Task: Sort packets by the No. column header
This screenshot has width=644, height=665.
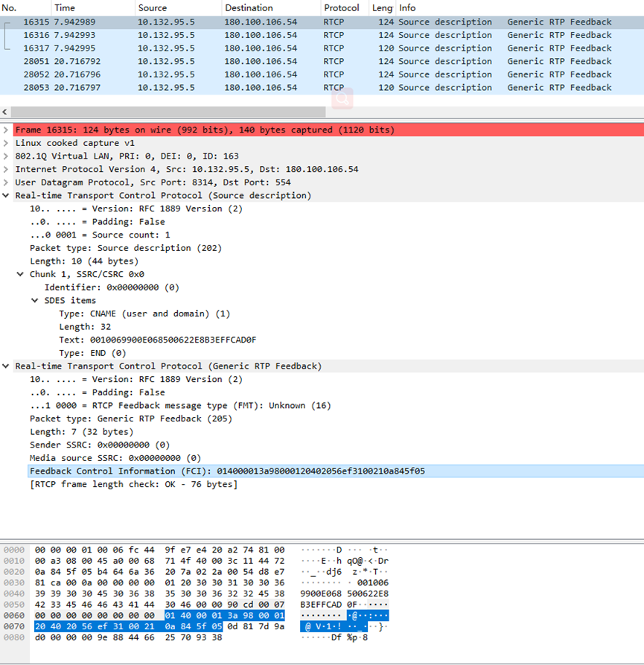Action: coord(25,7)
